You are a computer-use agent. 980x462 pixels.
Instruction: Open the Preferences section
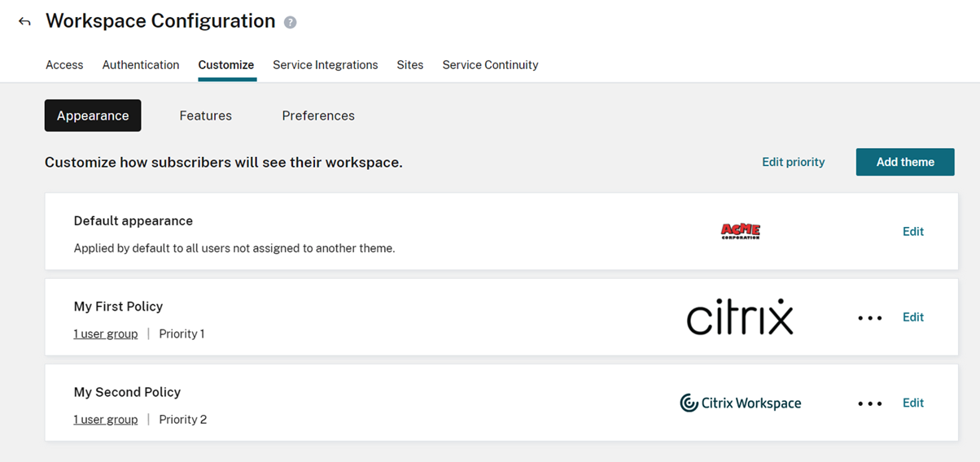click(318, 115)
